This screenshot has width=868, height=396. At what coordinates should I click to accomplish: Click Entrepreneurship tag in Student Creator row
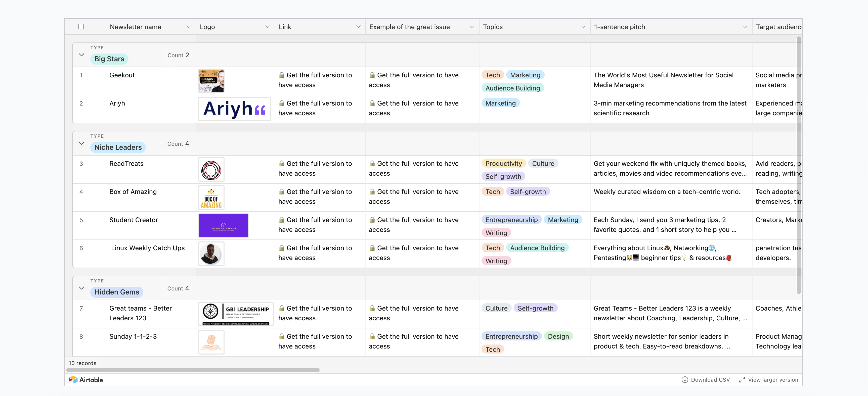511,220
